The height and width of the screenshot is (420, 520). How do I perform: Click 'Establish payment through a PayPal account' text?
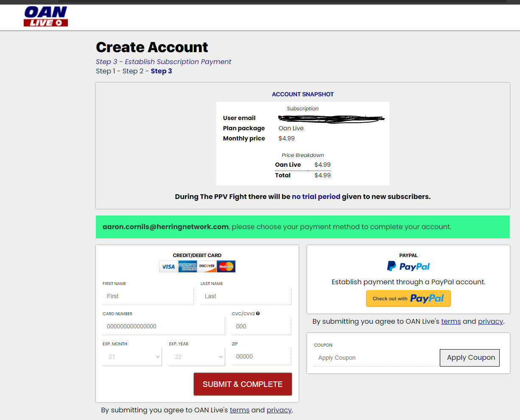408,282
